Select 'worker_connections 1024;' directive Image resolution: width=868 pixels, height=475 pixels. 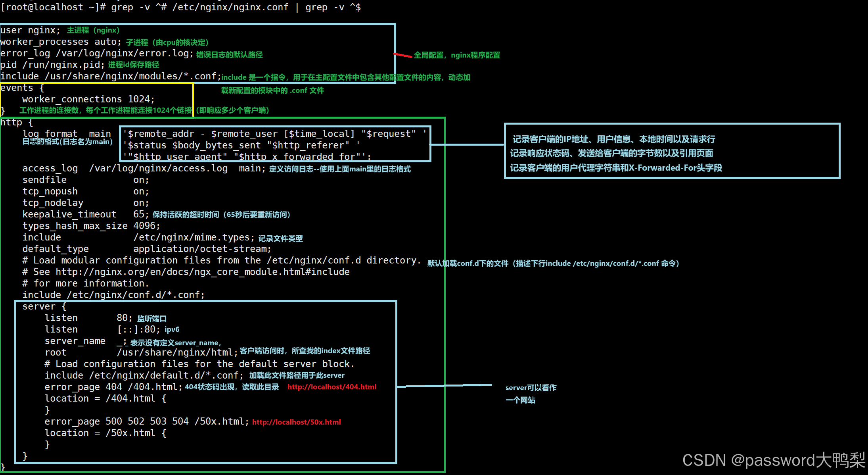(x=88, y=99)
